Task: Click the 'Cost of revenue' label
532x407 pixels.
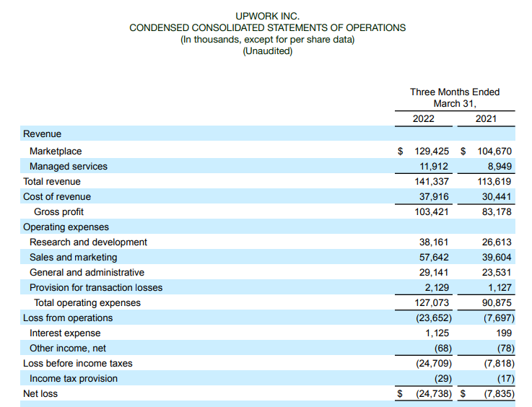Action: click(x=57, y=197)
